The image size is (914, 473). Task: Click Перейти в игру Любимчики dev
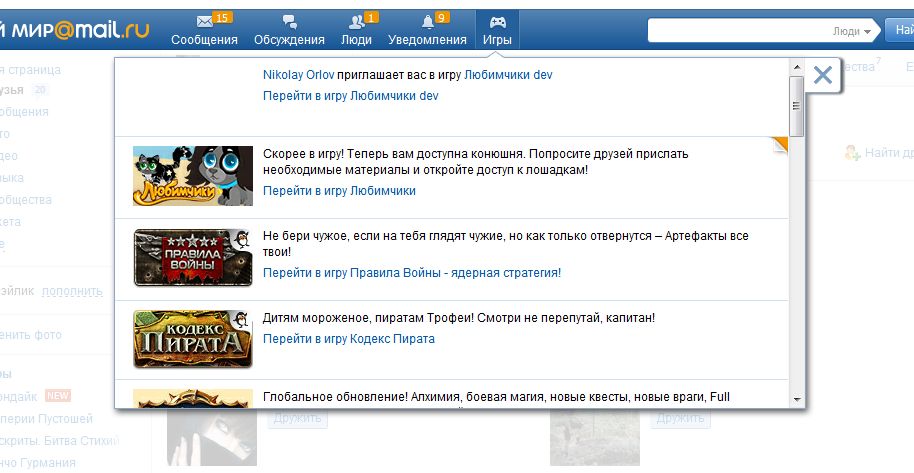350,96
